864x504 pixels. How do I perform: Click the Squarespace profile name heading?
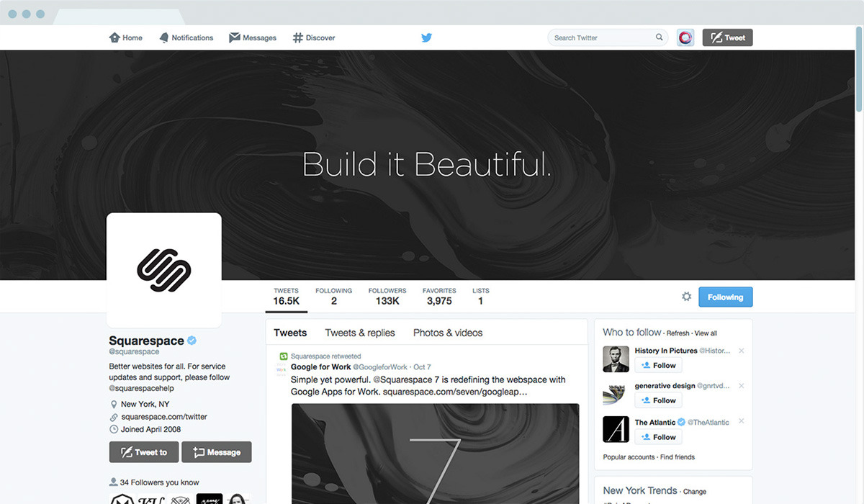147,341
